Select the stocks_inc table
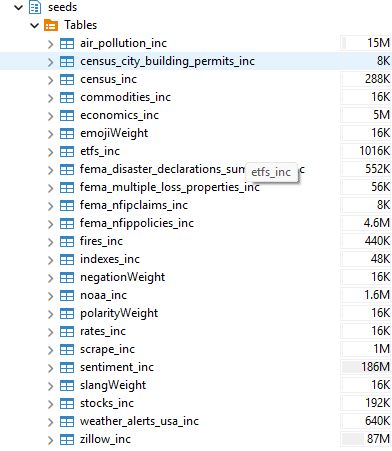392x451 pixels. click(107, 403)
